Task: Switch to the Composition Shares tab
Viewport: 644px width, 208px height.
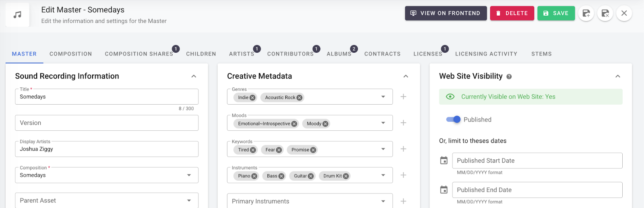Action: pyautogui.click(x=139, y=54)
